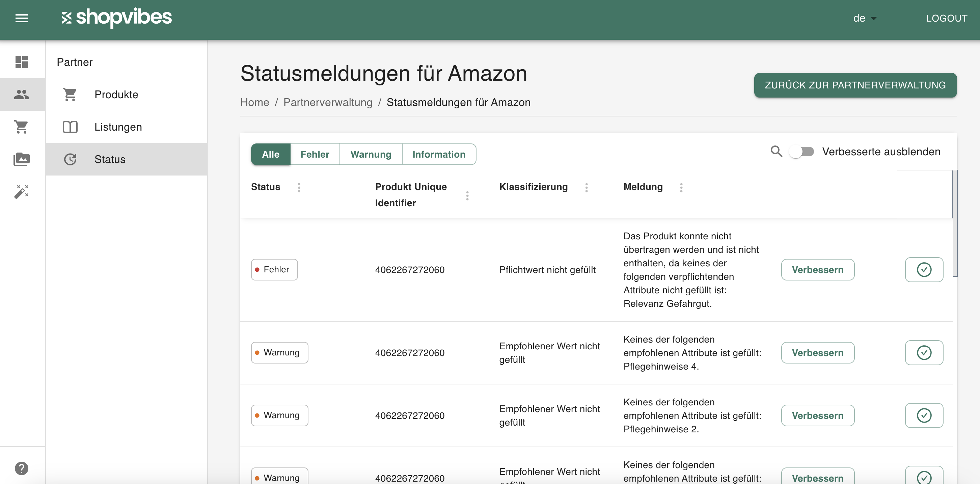
Task: Select the Fehler filter tab
Action: point(315,154)
